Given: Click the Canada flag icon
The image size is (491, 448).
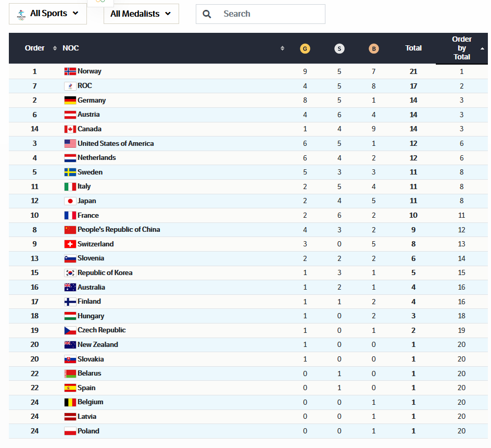Looking at the screenshot, I should tap(70, 129).
